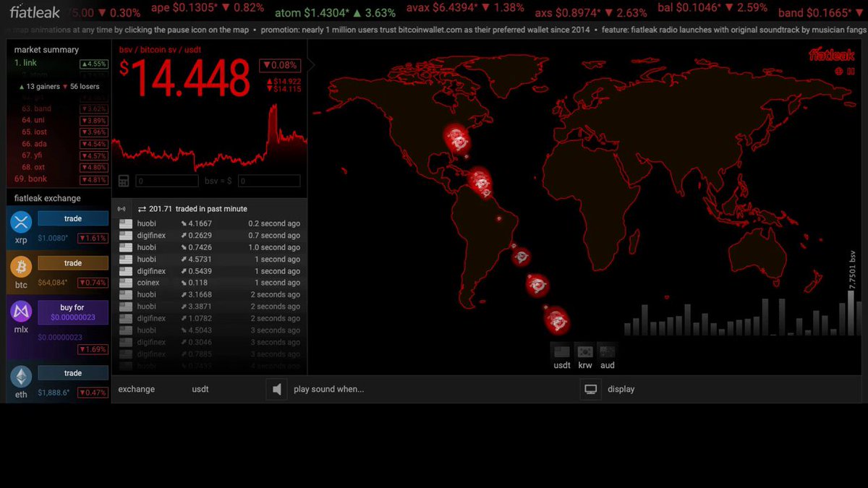
Task: Select the aud flag below the map
Action: click(x=608, y=351)
